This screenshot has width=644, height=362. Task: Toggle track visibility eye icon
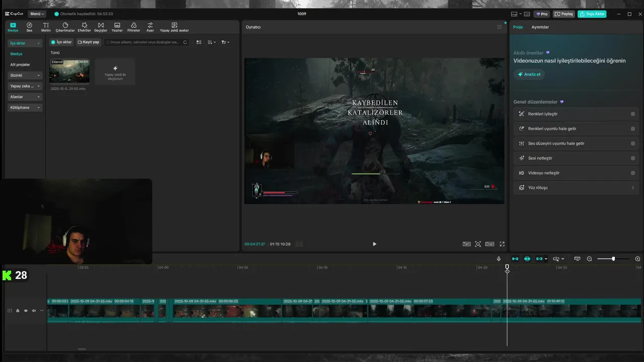(x=26, y=311)
